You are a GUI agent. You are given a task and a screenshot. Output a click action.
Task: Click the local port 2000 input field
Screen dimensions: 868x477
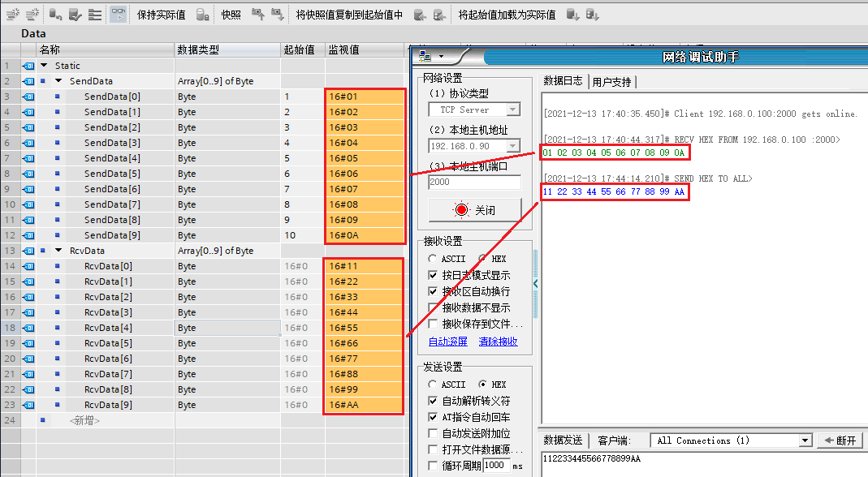point(474,182)
